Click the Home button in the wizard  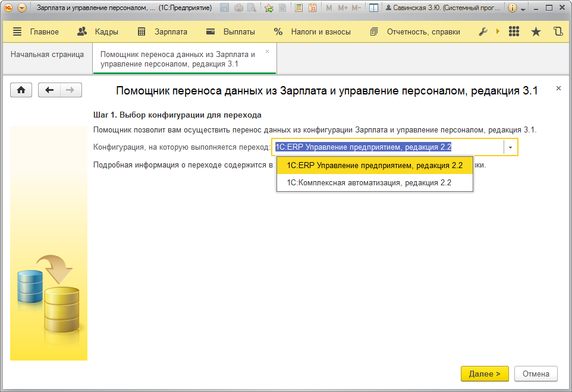coord(21,90)
